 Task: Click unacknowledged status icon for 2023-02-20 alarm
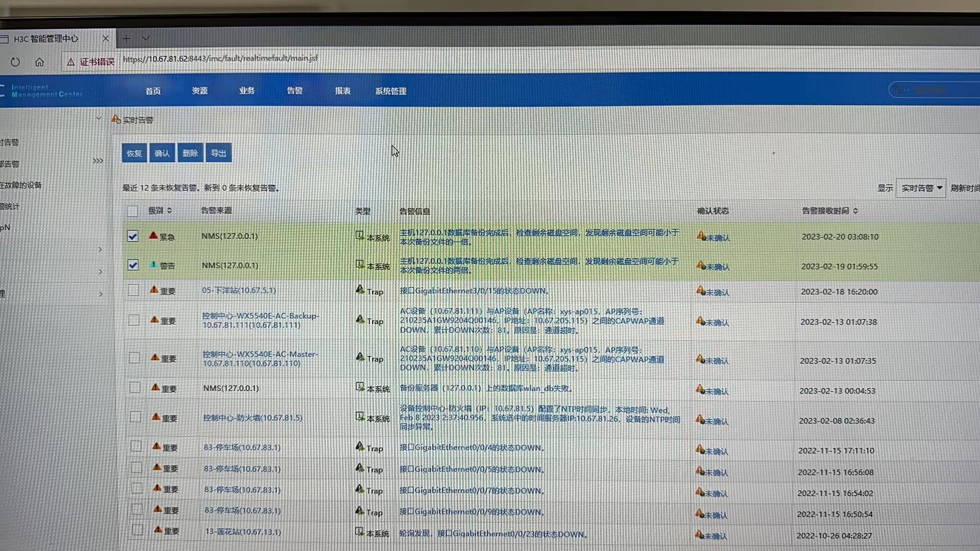click(701, 237)
